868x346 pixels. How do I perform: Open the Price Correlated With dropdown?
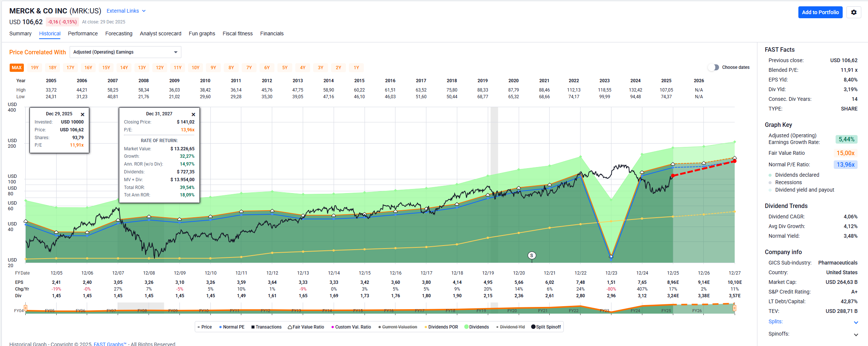pos(125,52)
